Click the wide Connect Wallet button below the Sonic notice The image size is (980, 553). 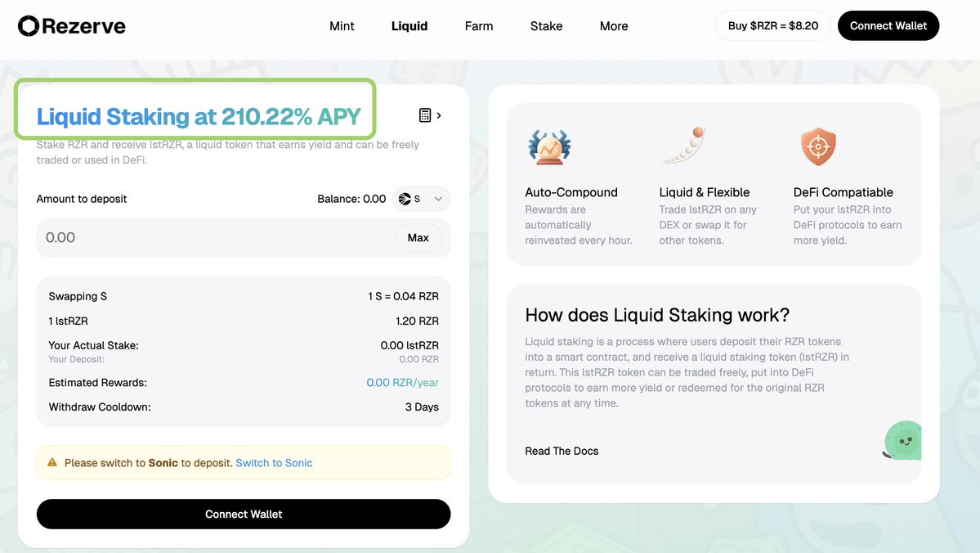pyautogui.click(x=244, y=515)
